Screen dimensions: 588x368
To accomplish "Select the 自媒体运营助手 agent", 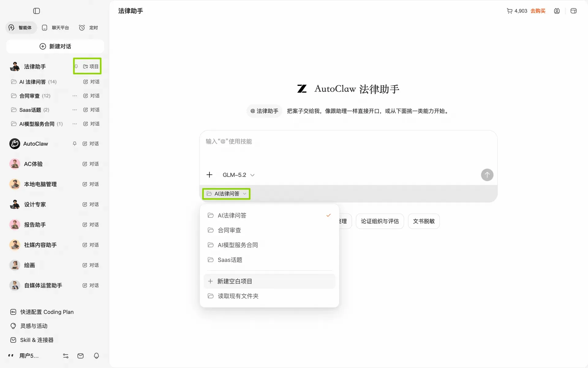I will point(36,286).
